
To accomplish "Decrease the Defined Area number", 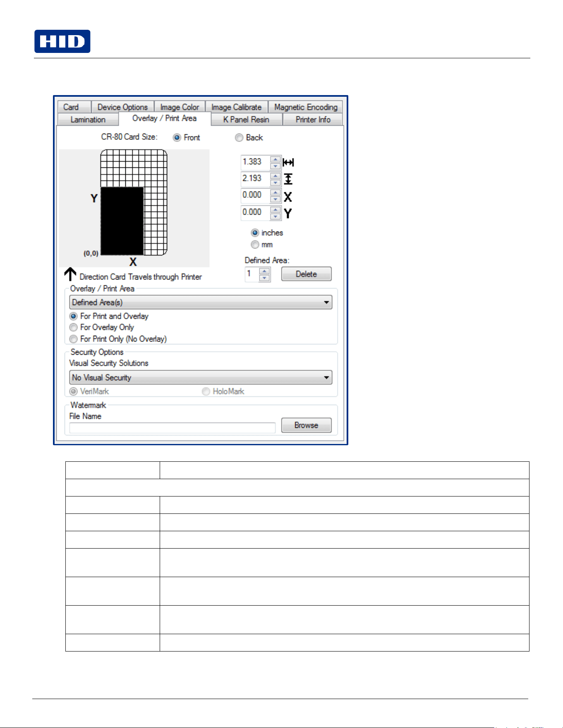I will [x=265, y=278].
